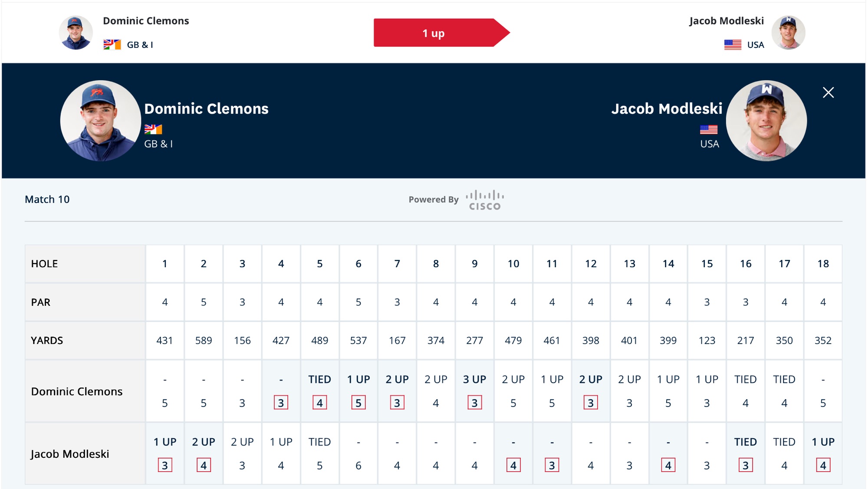
Task: Click Dominic Clemons name in dark banner
Action: point(206,108)
